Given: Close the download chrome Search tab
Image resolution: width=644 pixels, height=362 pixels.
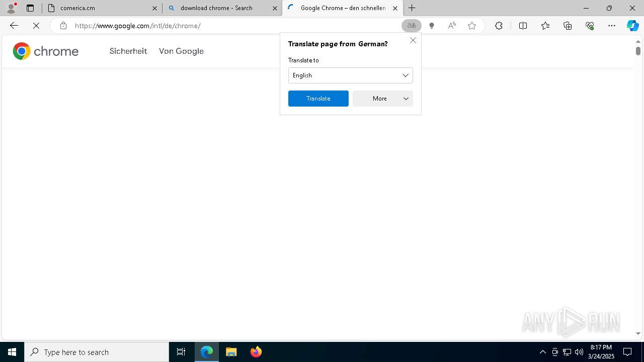Looking at the screenshot, I should coord(275,8).
